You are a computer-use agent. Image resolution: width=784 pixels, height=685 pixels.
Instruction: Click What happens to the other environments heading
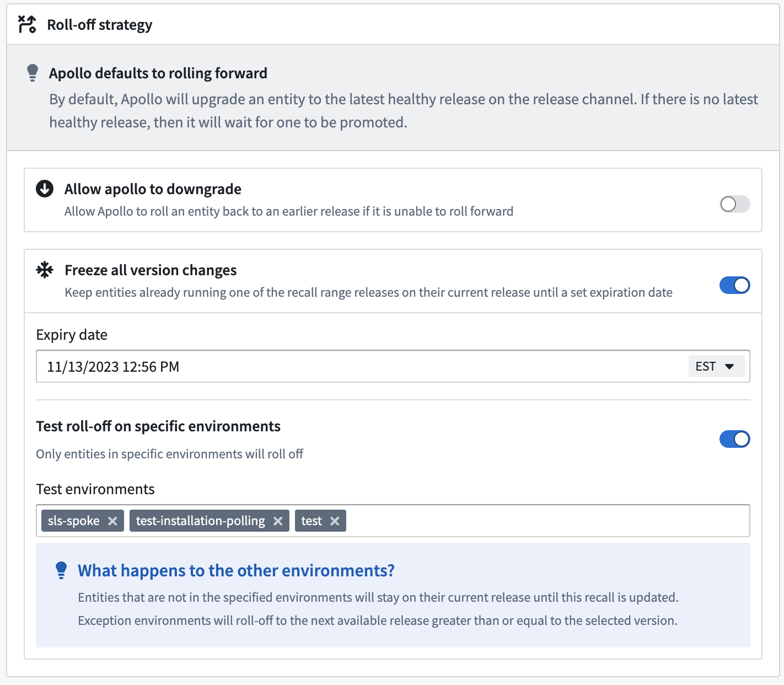[237, 570]
